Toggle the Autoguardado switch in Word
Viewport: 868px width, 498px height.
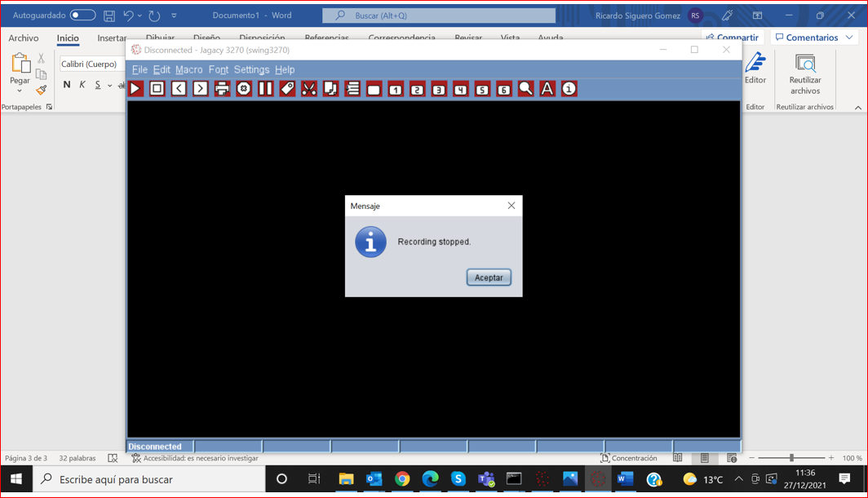pos(82,15)
